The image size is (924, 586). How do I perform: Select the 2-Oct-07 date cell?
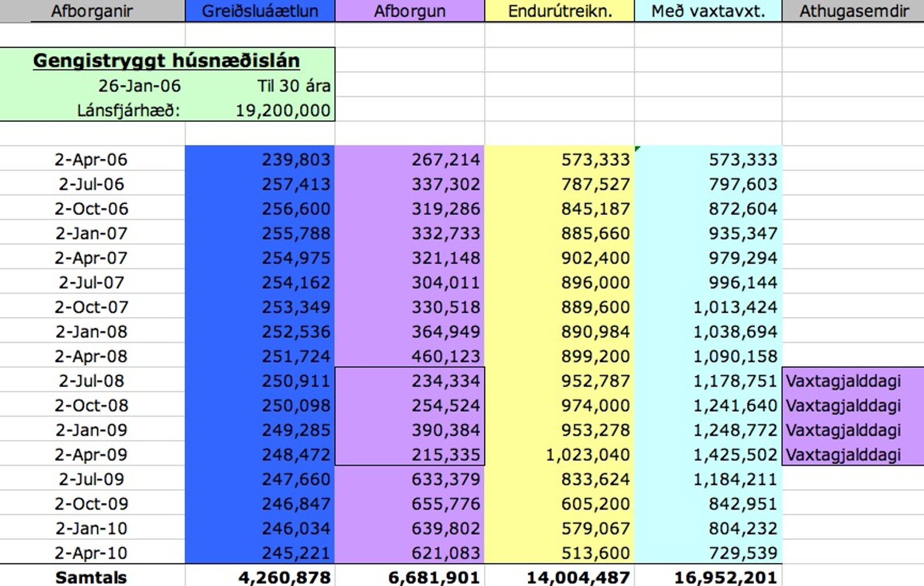pyautogui.click(x=92, y=307)
